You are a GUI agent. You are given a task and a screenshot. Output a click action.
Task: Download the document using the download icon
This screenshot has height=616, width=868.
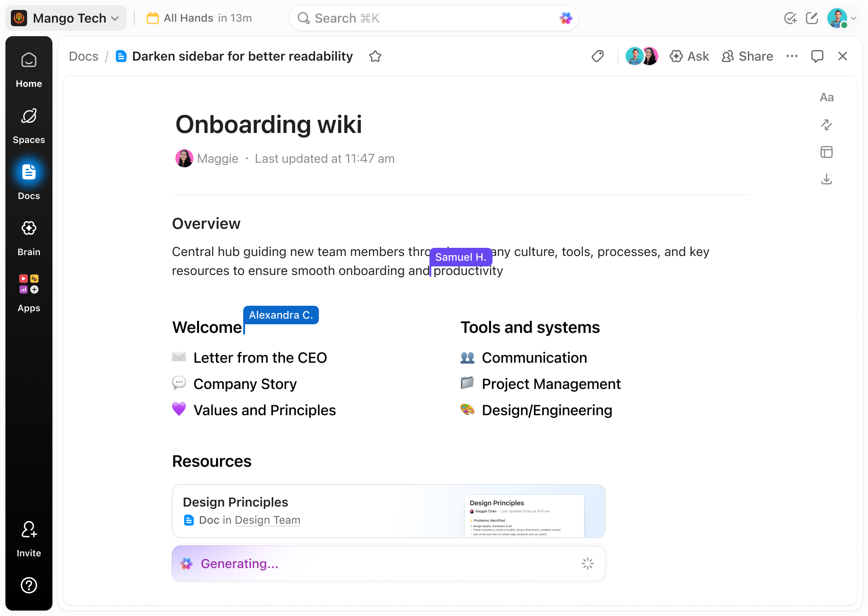827,179
